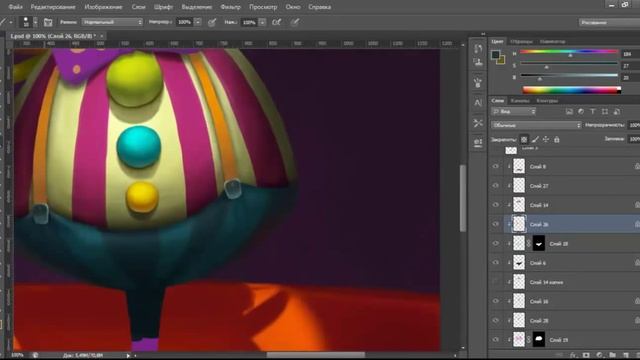Image resolution: width=640 pixels, height=360 pixels.
Task: Toggle the Brush panel icon in options bar
Action: 48,22
